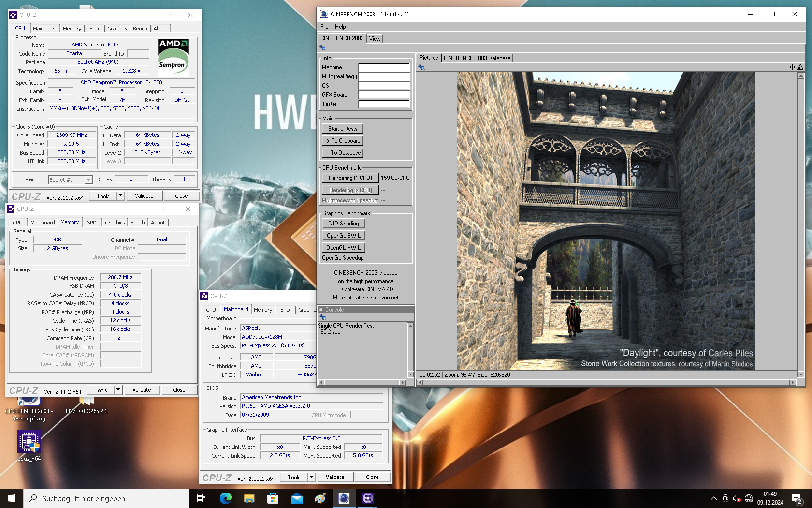
Task: Click the small square icon beside Console title
Action: 321,310
